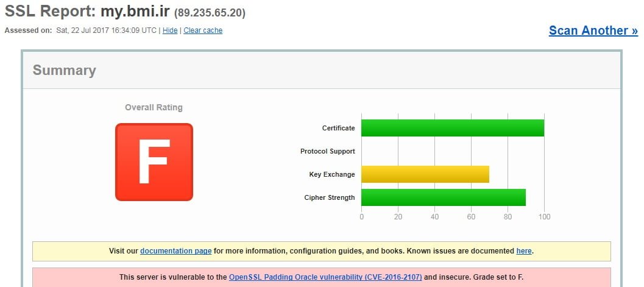
Task: Click the Hide link beside assessment date
Action: (x=170, y=30)
